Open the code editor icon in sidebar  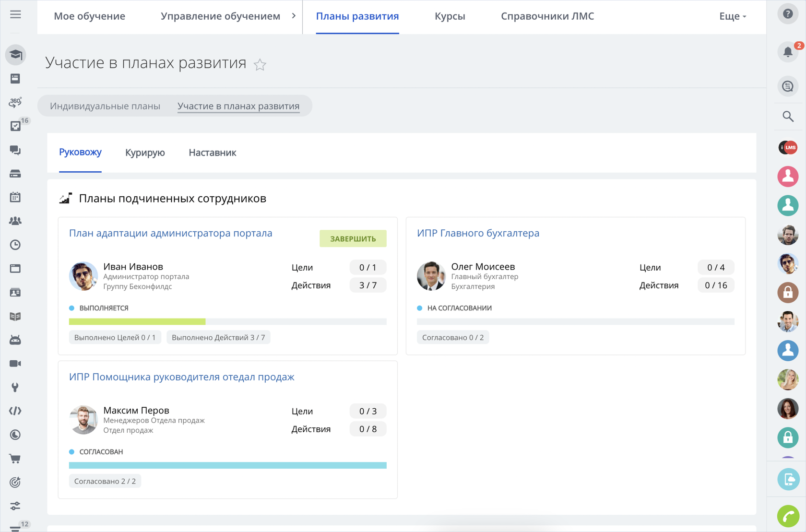(15, 411)
